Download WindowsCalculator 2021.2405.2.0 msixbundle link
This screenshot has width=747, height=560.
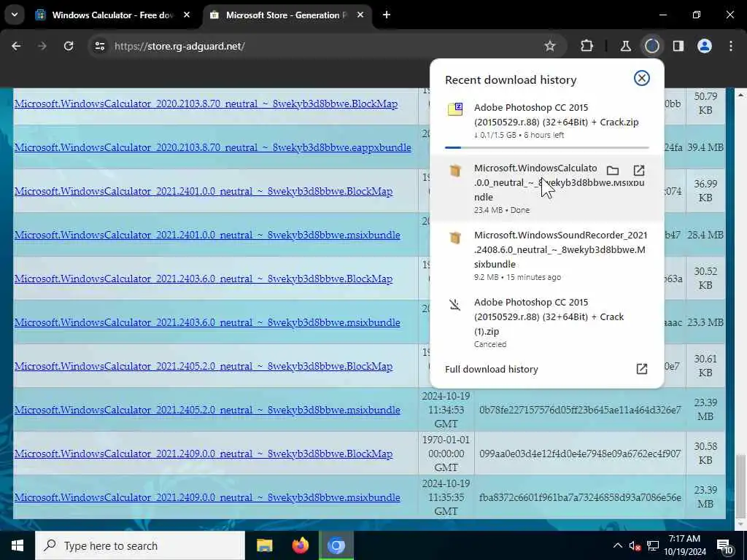[x=207, y=410]
